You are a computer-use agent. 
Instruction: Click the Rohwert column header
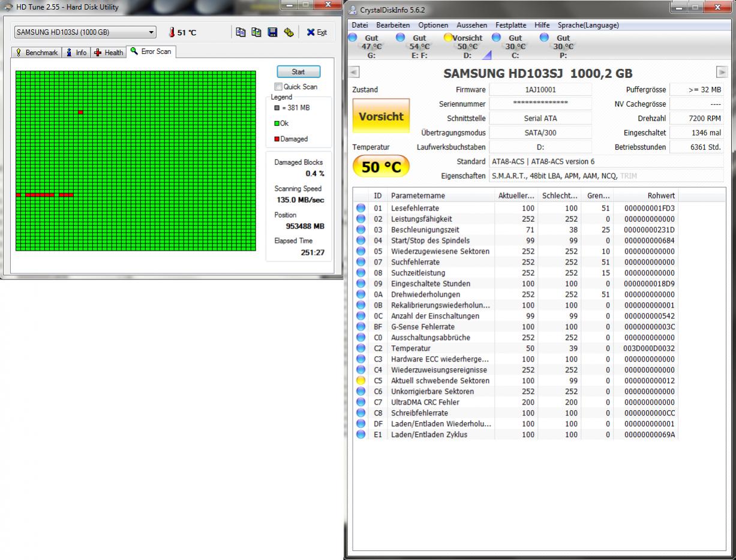646,195
